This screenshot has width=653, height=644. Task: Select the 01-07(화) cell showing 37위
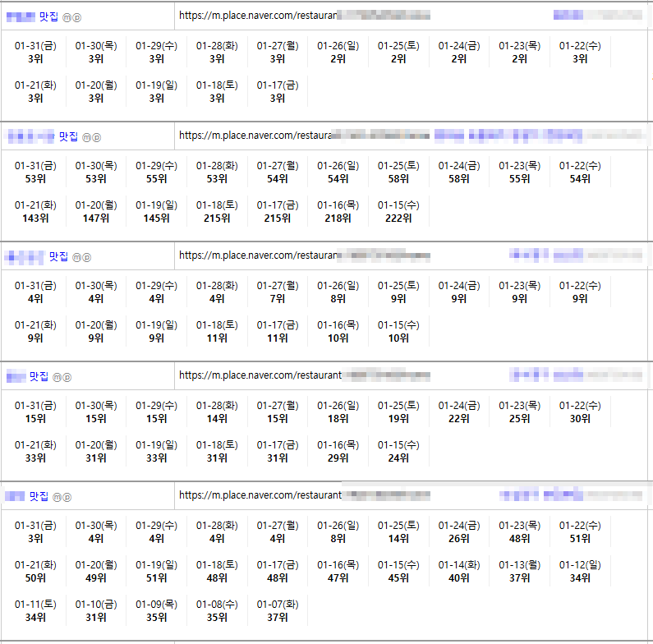(278, 610)
